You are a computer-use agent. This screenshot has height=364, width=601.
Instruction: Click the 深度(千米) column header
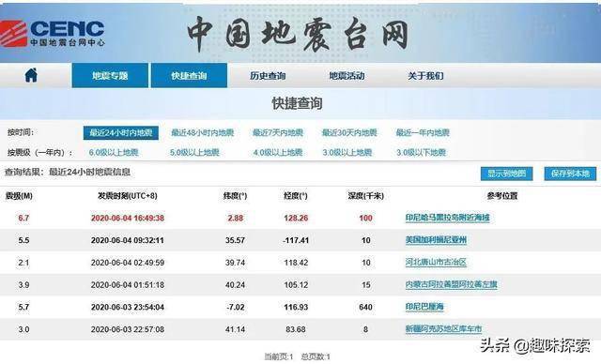(x=365, y=196)
